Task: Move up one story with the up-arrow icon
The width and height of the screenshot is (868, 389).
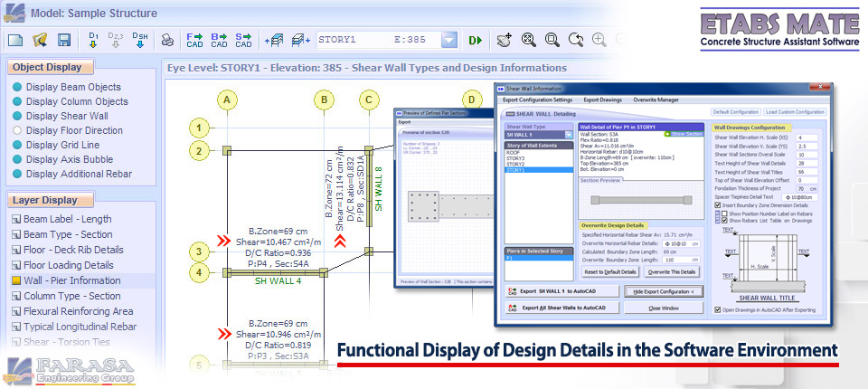Action: pos(275,40)
